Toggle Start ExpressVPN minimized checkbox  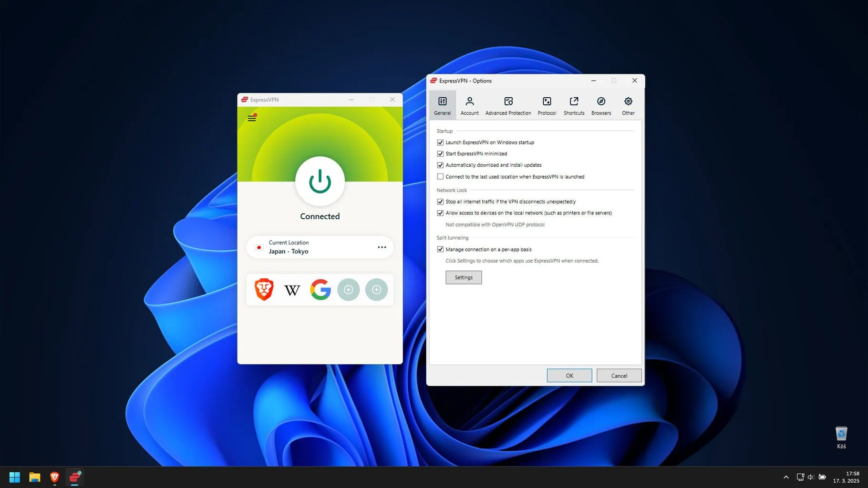click(440, 154)
